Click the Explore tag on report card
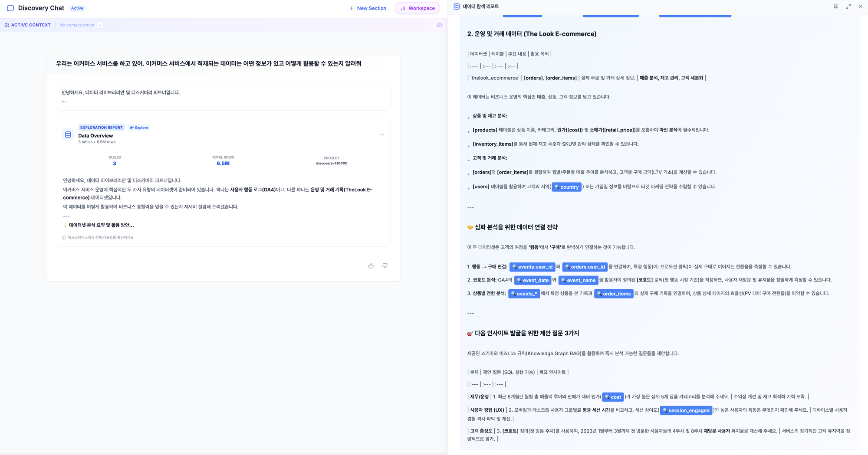The image size is (868, 455). (x=139, y=128)
